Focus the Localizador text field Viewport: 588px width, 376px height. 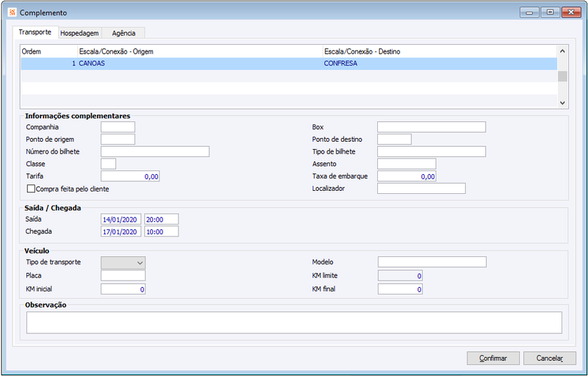[421, 189]
